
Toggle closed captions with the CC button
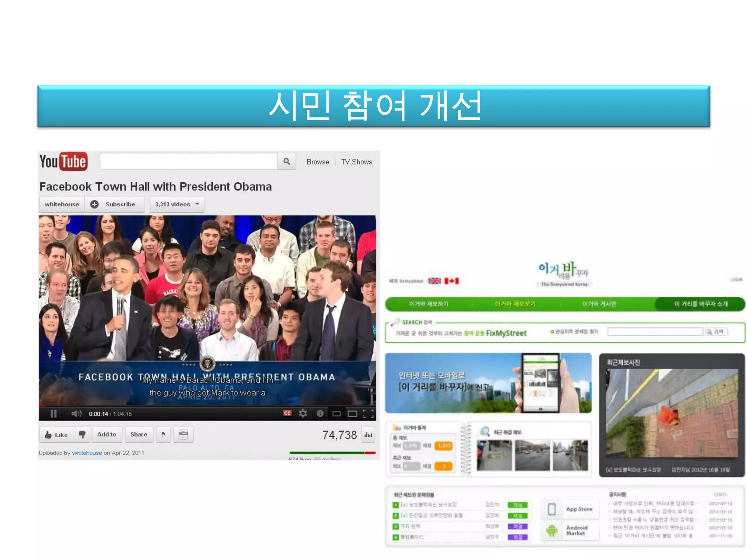[x=287, y=413]
